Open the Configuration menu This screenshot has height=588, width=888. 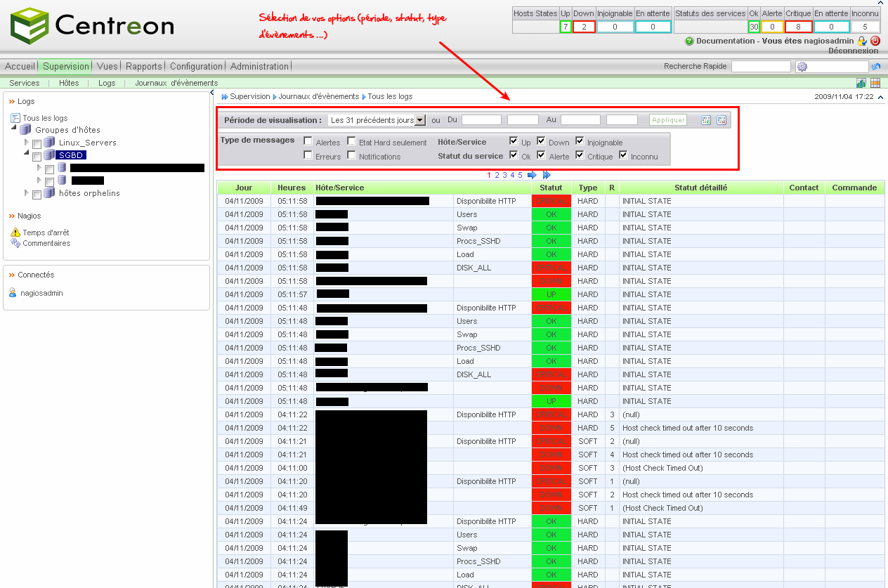(196, 66)
